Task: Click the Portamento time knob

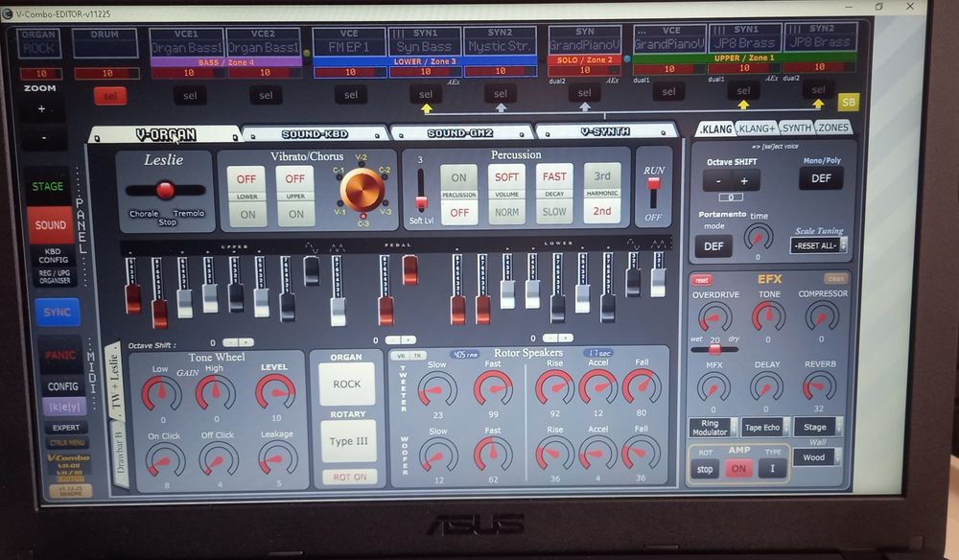Action: tap(758, 237)
